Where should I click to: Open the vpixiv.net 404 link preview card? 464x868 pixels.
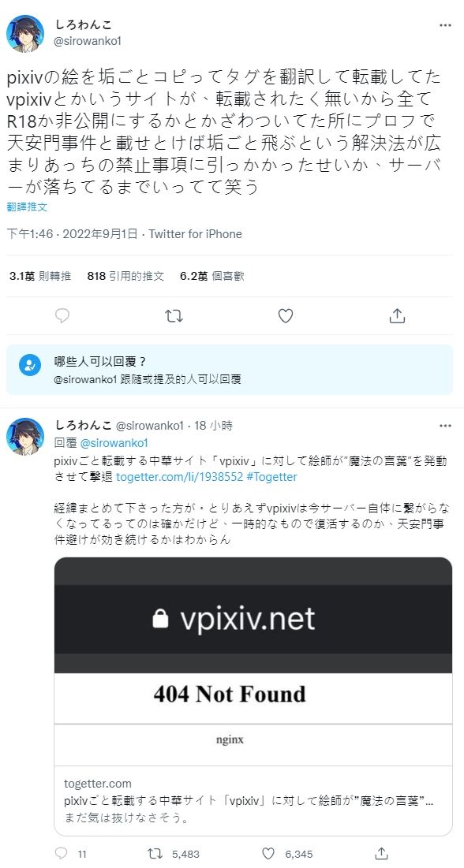coord(253,696)
